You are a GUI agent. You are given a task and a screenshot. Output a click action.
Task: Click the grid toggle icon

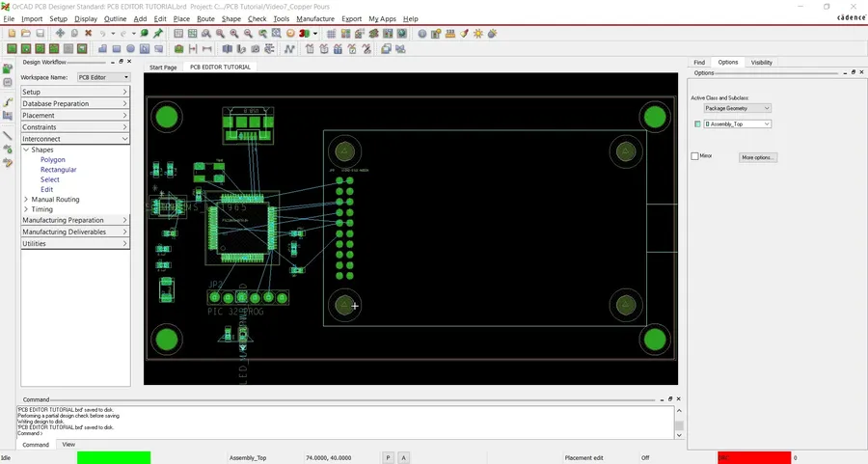tap(331, 33)
